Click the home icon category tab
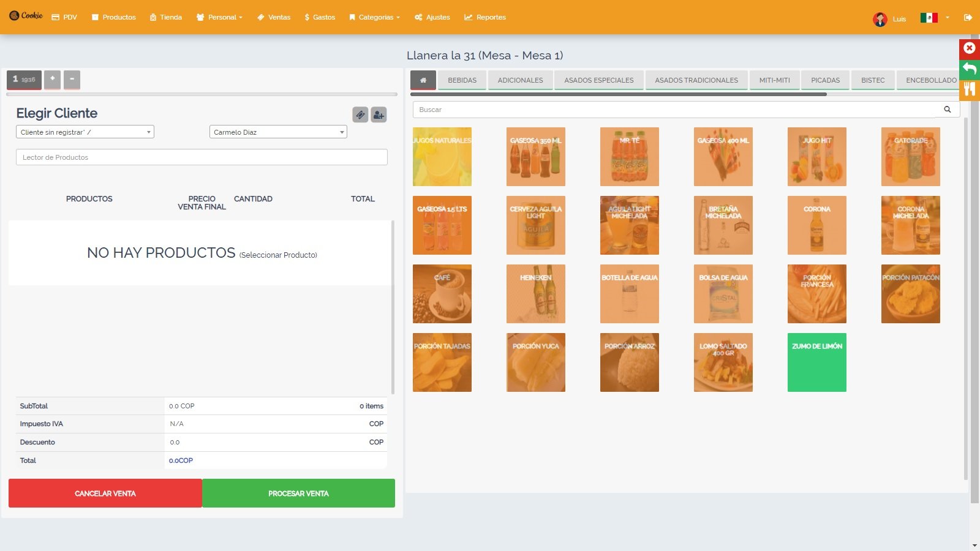Screen dimensions: 980x551 point(423,80)
